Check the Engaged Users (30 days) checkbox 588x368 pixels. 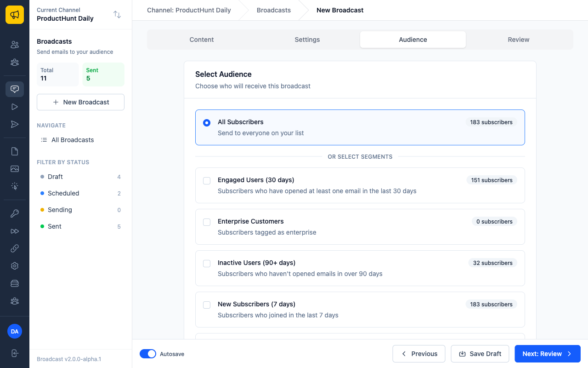pyautogui.click(x=207, y=181)
